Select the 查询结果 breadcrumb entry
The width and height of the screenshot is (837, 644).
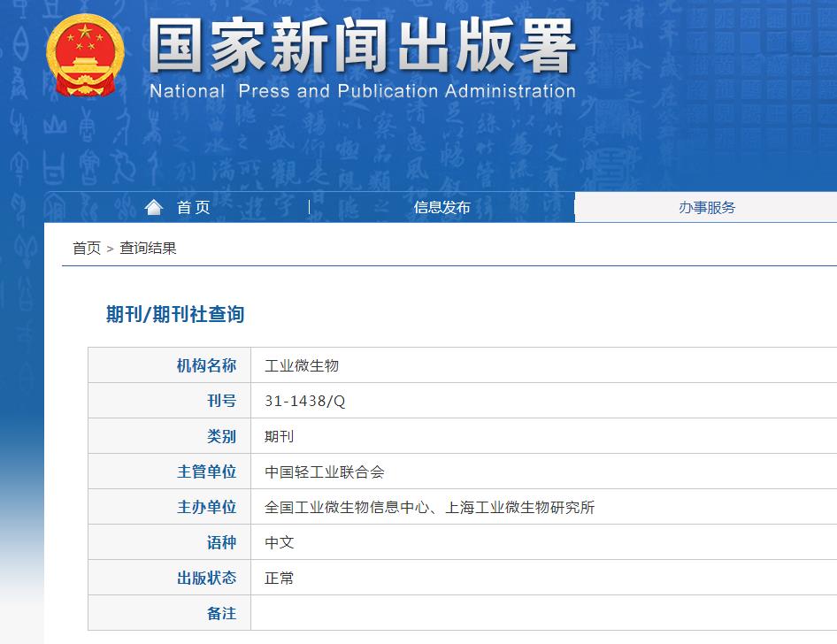(149, 248)
